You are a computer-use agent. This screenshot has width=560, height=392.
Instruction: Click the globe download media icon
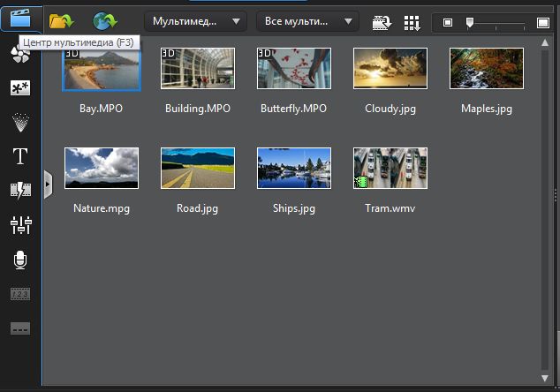click(x=105, y=20)
